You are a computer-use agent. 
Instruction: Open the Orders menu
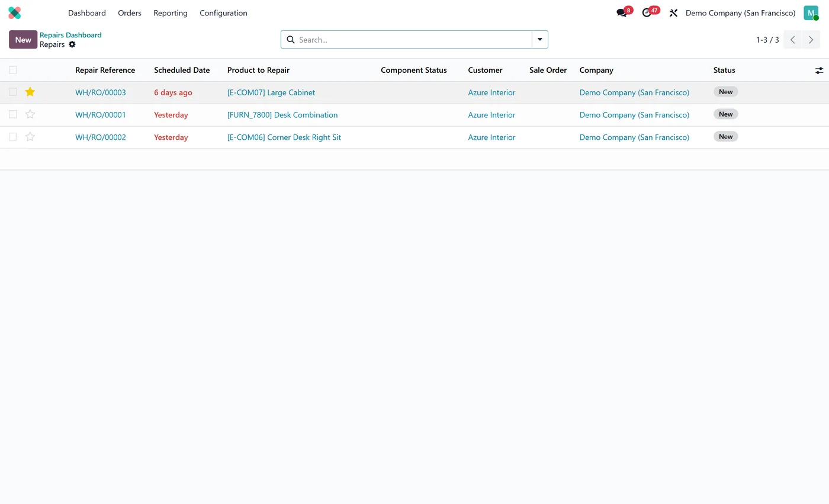click(130, 13)
